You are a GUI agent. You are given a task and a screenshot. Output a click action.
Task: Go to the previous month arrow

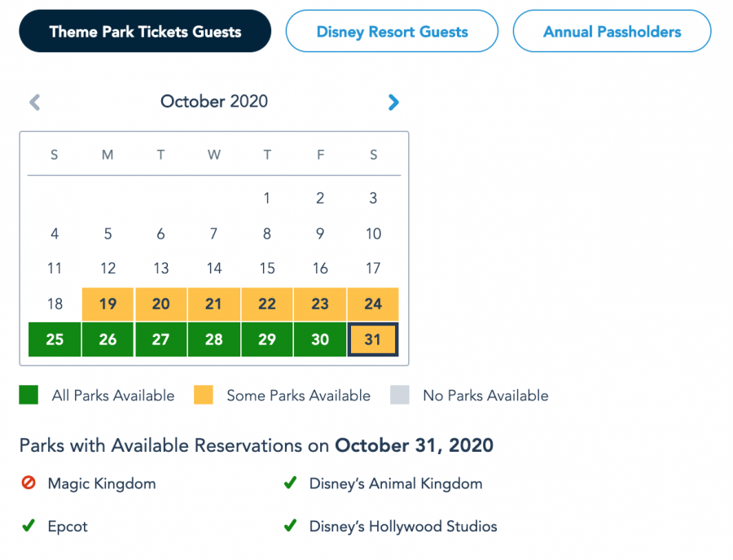(34, 102)
